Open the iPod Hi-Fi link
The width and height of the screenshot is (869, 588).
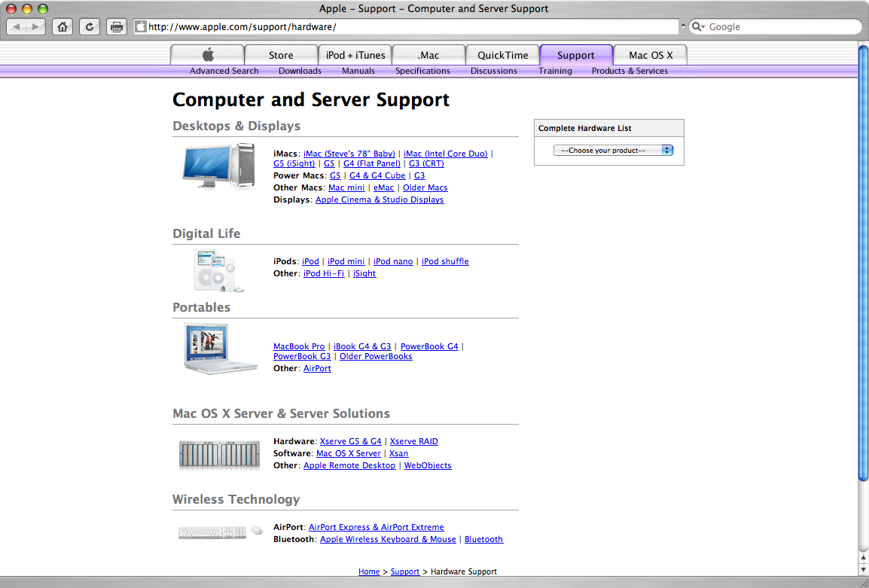(x=324, y=274)
